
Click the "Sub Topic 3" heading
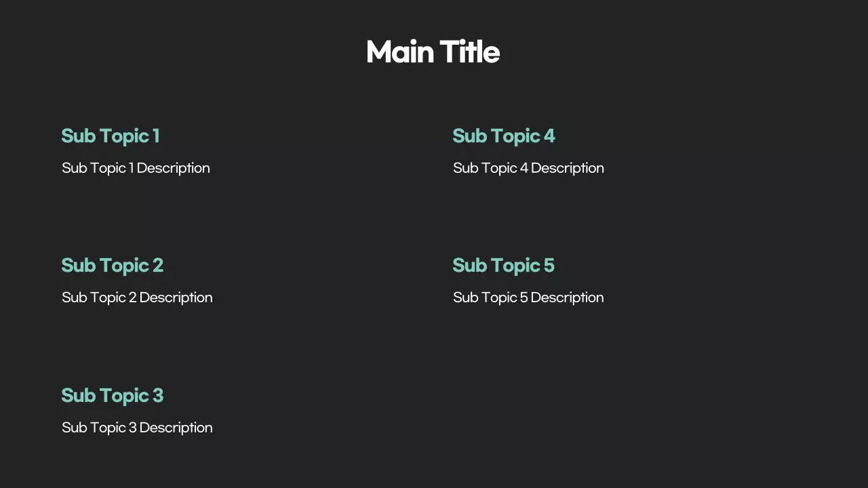click(113, 396)
